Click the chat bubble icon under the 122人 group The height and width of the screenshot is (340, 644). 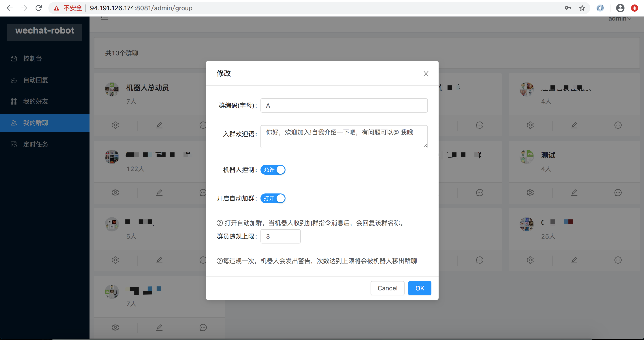tap(203, 193)
